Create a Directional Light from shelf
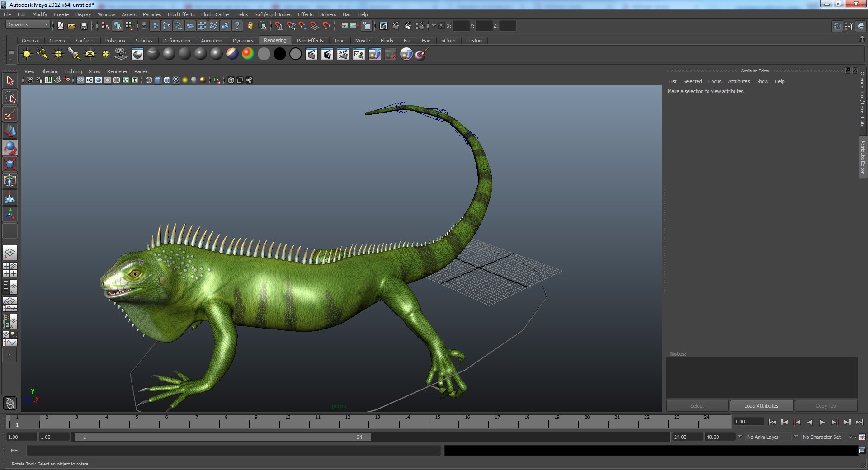The height and width of the screenshot is (470, 868). (42, 54)
